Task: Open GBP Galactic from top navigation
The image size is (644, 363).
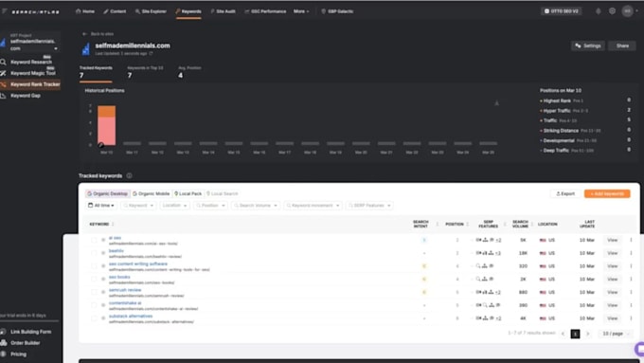Action: tap(337, 11)
